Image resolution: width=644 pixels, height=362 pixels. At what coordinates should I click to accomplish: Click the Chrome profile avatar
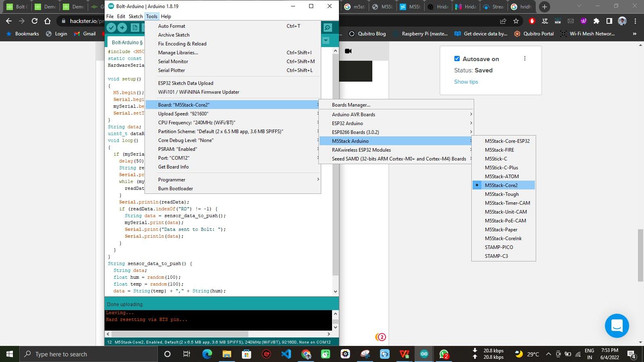pyautogui.click(x=622, y=21)
